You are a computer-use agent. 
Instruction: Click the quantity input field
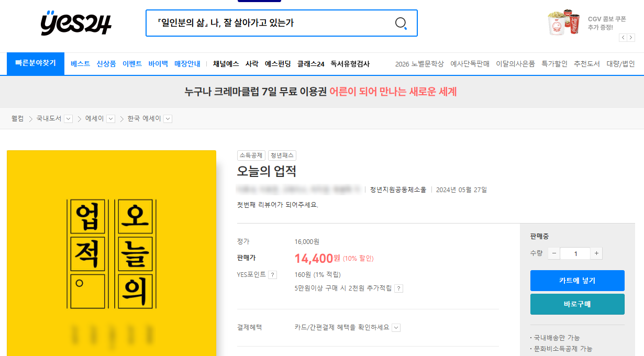click(575, 253)
